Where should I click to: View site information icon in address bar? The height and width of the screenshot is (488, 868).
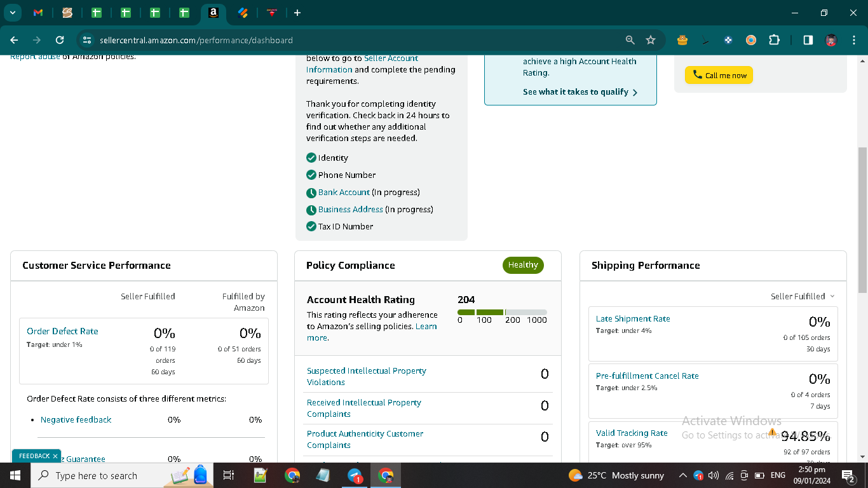(x=88, y=40)
